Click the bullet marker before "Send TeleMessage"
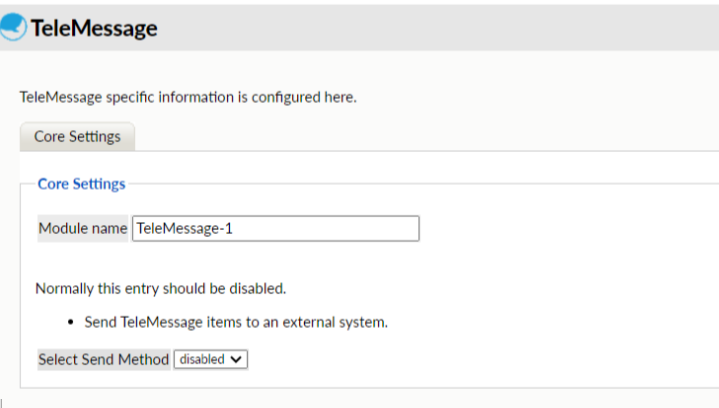 pos(72,323)
